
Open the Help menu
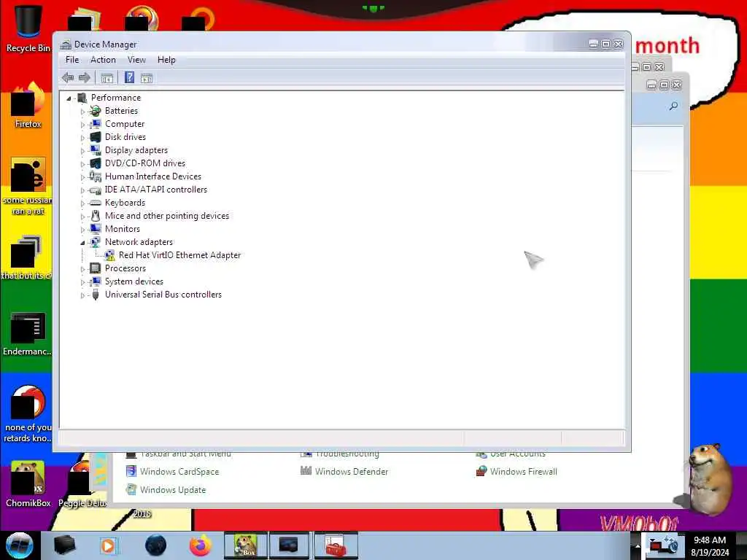tap(166, 60)
